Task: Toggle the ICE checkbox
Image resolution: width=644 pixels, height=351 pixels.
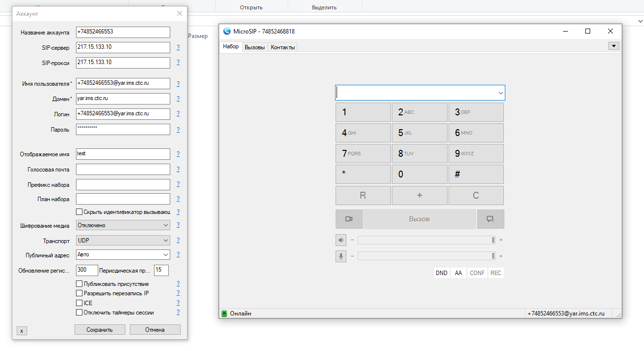Action: [79, 303]
